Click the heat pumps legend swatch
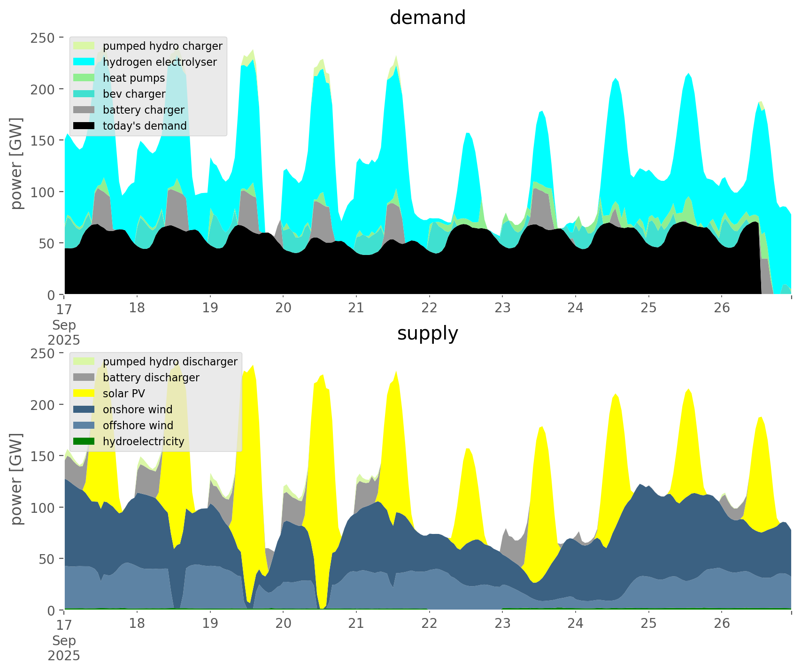 [x=85, y=78]
